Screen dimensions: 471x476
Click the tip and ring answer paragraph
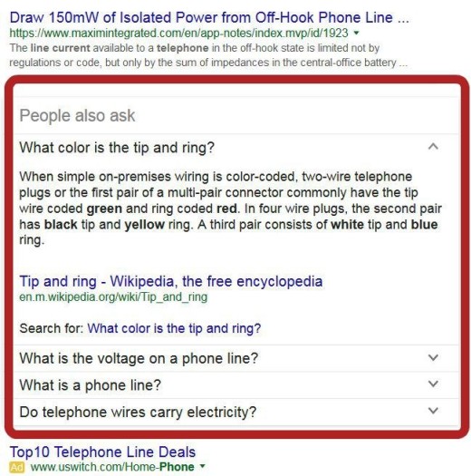pos(230,209)
